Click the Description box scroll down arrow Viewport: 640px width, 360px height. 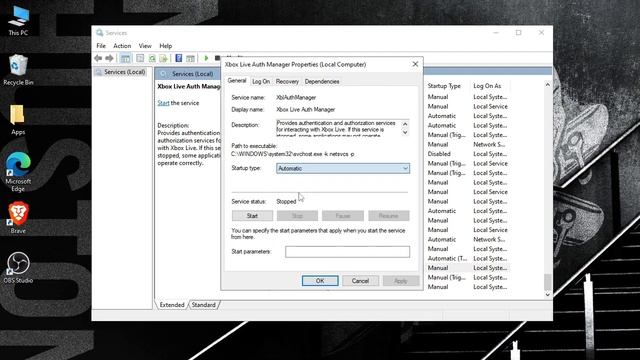[x=405, y=132]
